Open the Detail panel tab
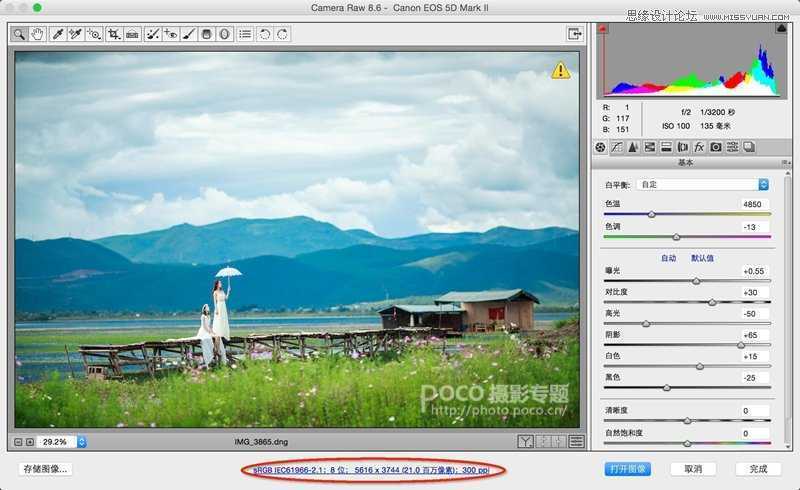800x490 pixels. [x=633, y=148]
